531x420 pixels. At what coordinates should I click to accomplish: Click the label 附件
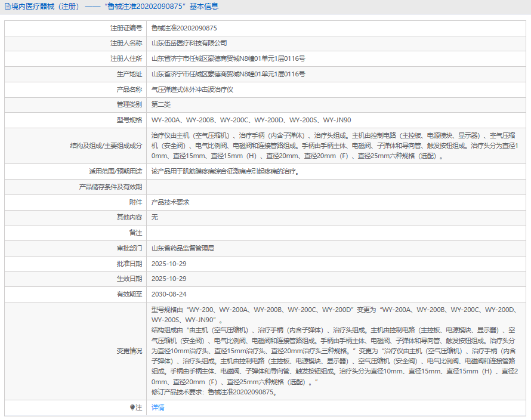point(136,202)
